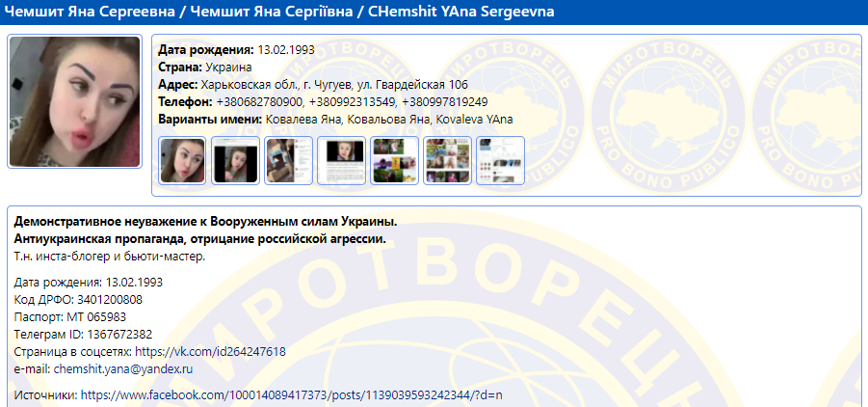Open the third thumbnail in the photo row
868x407 pixels.
(x=288, y=160)
